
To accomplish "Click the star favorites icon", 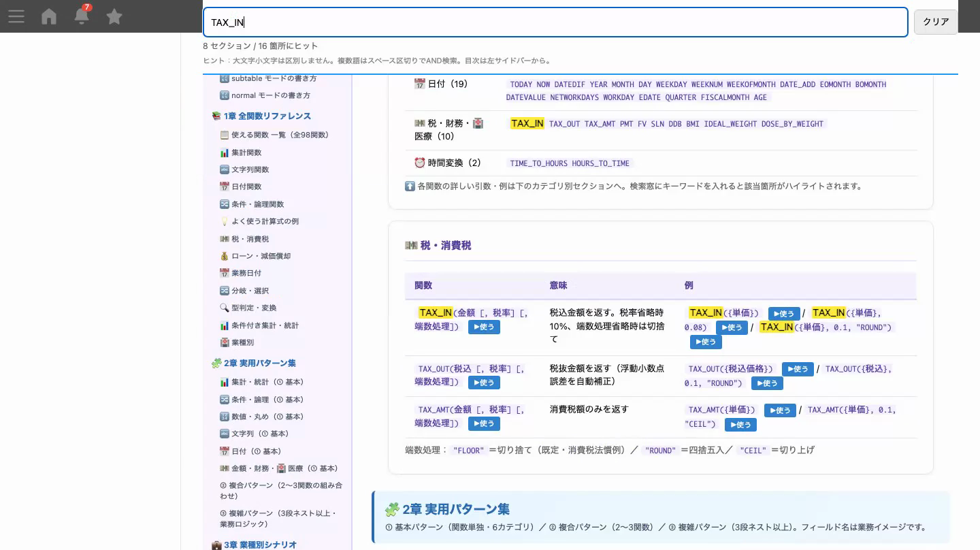I will tap(114, 16).
